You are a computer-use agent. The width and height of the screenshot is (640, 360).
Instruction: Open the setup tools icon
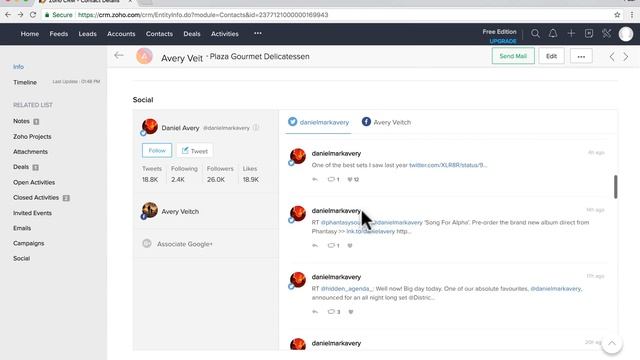point(607,34)
